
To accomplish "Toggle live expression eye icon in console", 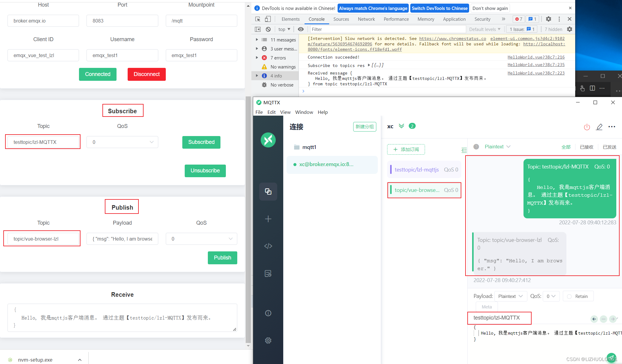I will tap(301, 29).
